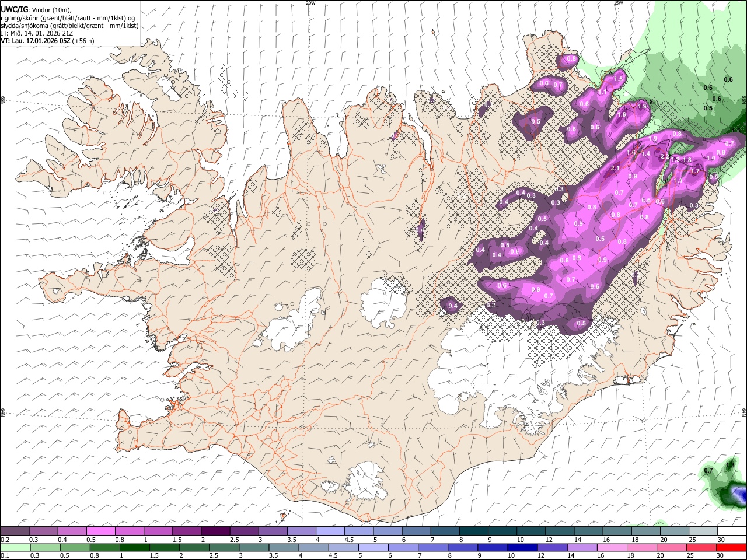Select the dusky purple 0.2 swatch, upper scale
747x560 pixels.
15,531
